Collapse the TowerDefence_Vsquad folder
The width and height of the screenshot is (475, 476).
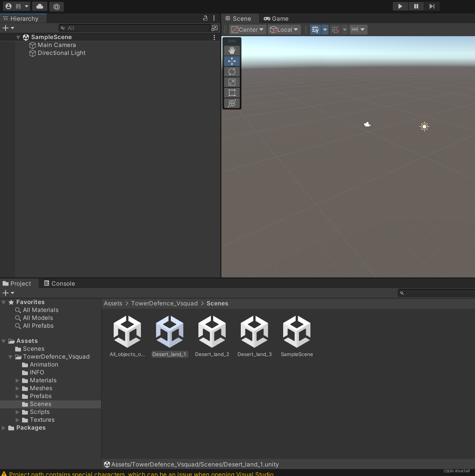(10, 357)
